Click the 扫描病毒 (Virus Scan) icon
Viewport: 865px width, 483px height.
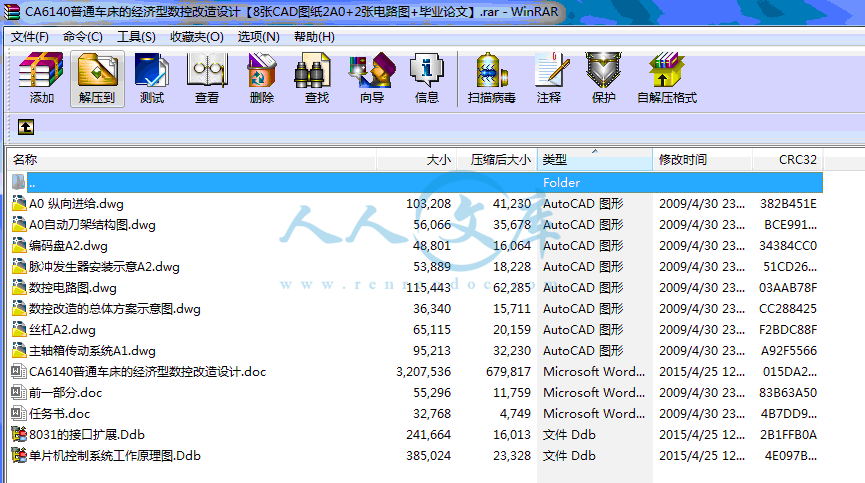click(x=492, y=71)
